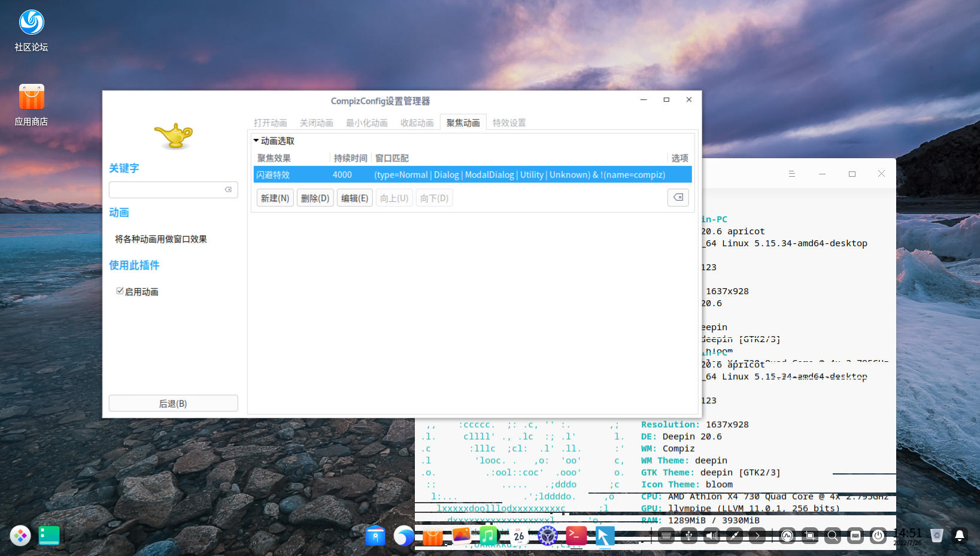
Task: Click the 动画 heading in the sidebar
Action: [x=119, y=213]
